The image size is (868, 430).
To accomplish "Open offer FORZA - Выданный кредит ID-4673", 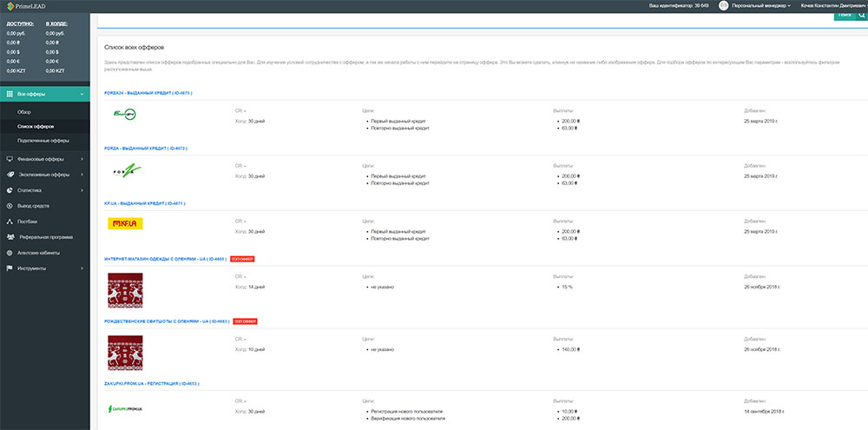I will [x=146, y=148].
